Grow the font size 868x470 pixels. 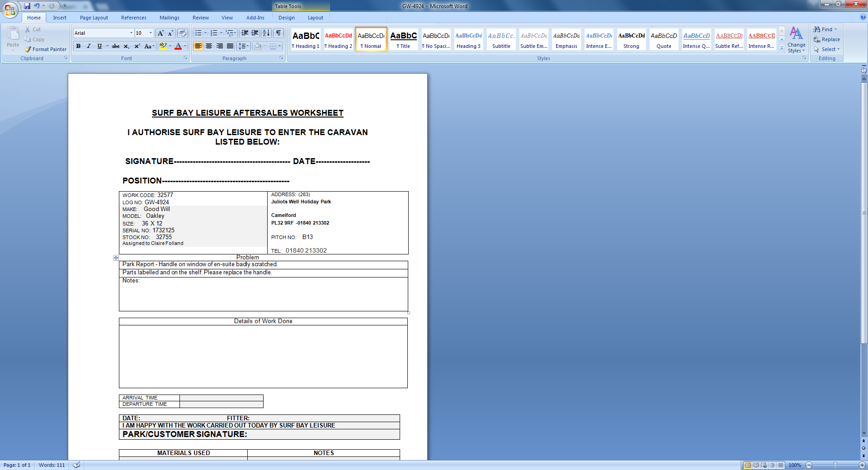coord(160,33)
